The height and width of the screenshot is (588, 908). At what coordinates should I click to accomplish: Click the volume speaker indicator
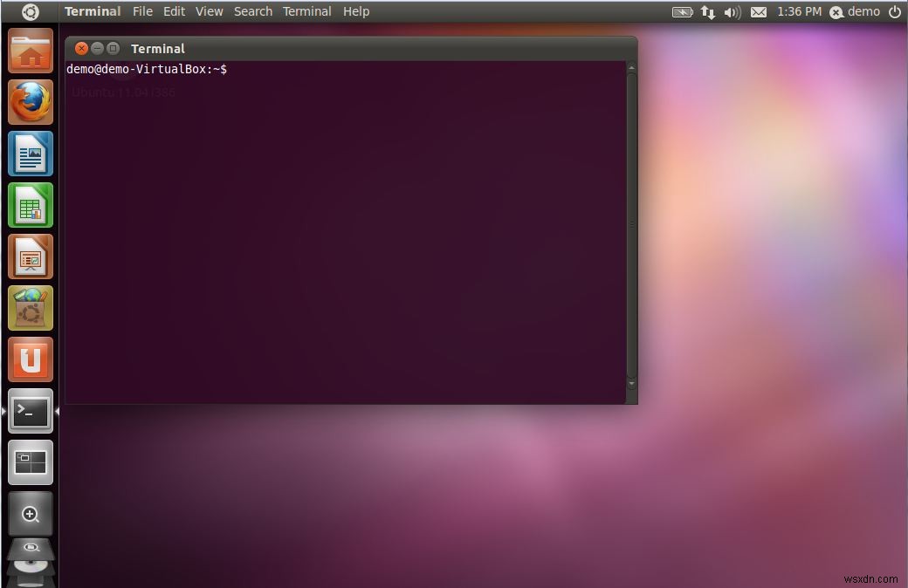[732, 11]
